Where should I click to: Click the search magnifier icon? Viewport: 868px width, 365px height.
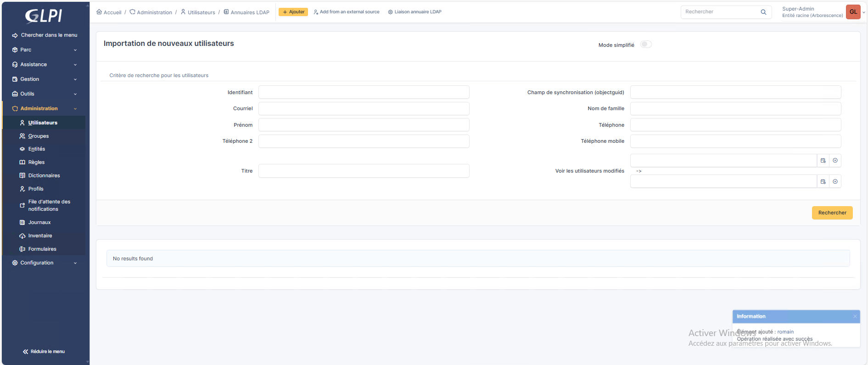coord(763,12)
